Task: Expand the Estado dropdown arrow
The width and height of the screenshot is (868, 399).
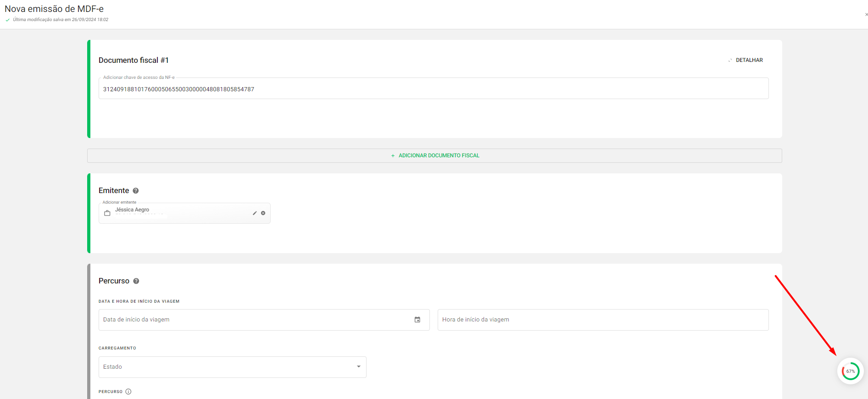Action: coord(359,367)
